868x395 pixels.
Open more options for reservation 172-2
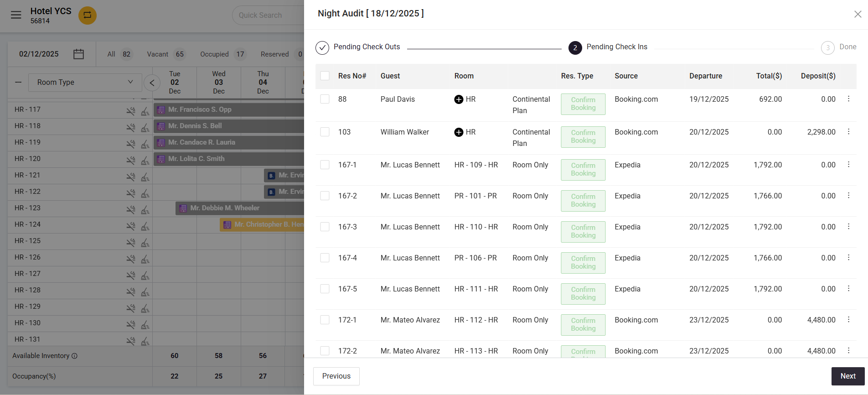pos(848,350)
